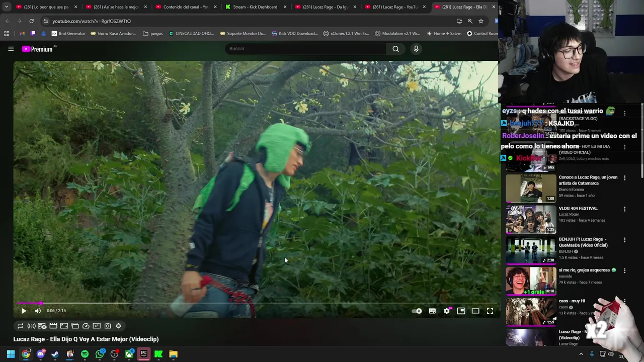The width and height of the screenshot is (644, 362).
Task: Toggle subtitles in the player
Action: [x=432, y=311]
